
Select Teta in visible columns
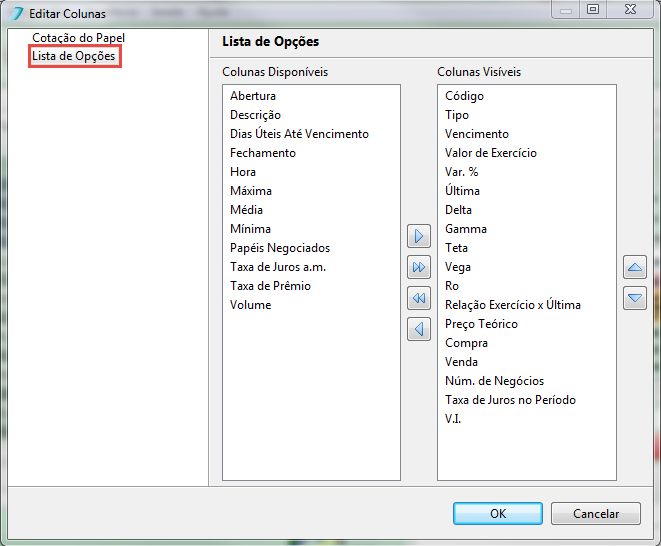456,247
